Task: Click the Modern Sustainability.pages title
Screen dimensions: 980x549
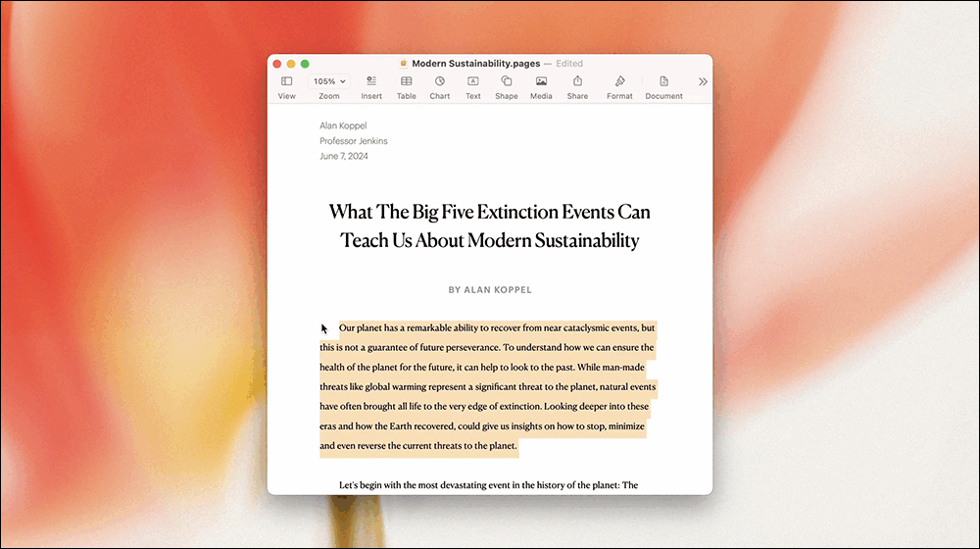Action: (x=475, y=63)
